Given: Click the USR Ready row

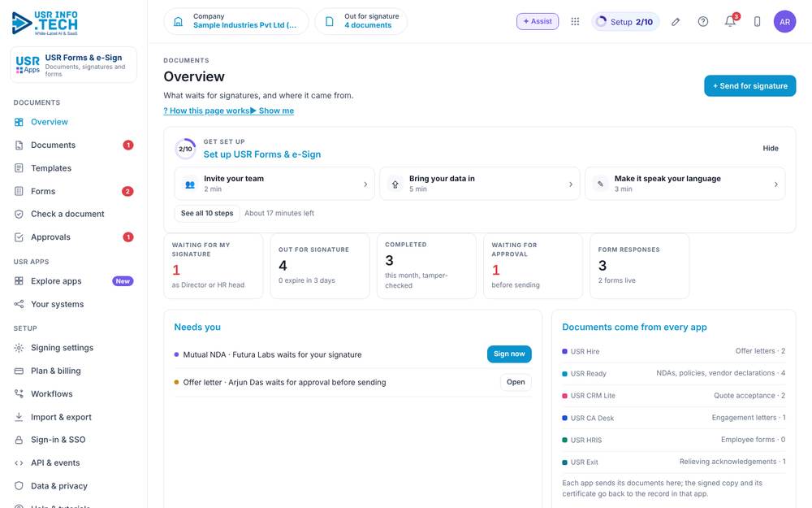Looking at the screenshot, I should point(674,373).
